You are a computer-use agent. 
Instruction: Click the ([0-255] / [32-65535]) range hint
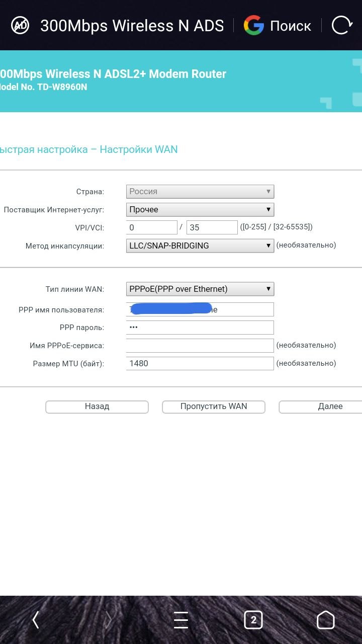tap(277, 227)
